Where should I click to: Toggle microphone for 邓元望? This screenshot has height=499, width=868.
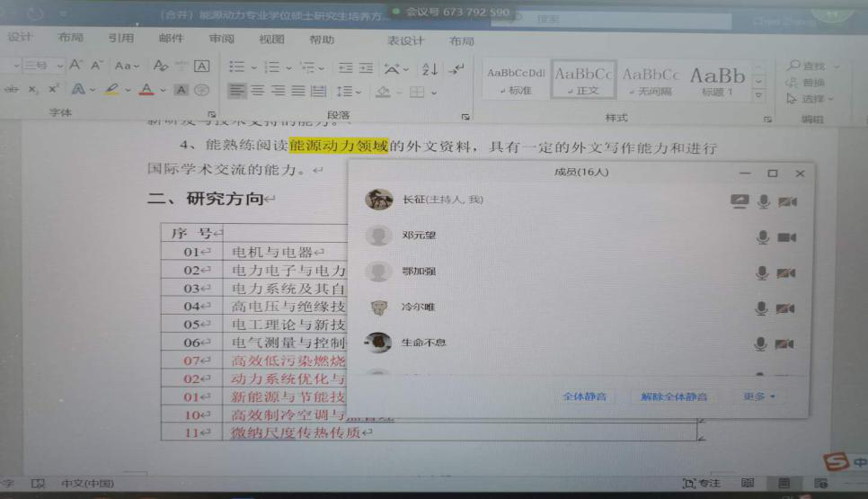click(x=763, y=237)
